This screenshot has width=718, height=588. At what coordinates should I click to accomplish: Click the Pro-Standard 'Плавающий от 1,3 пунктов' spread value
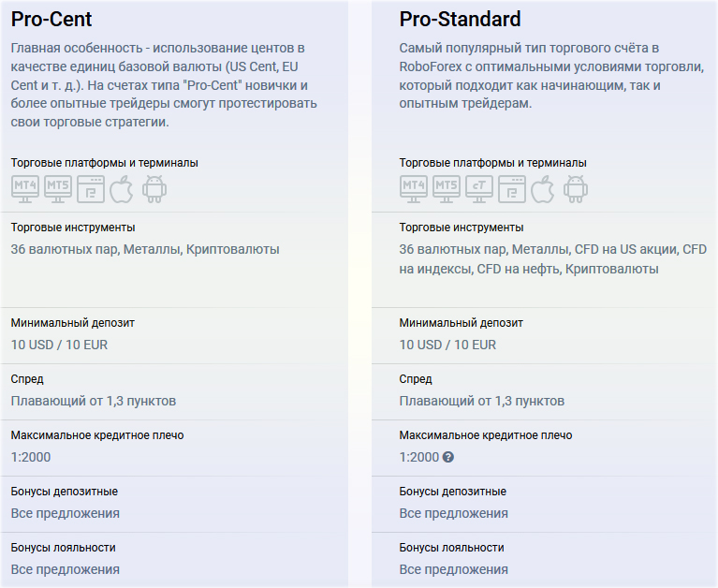[x=482, y=401]
